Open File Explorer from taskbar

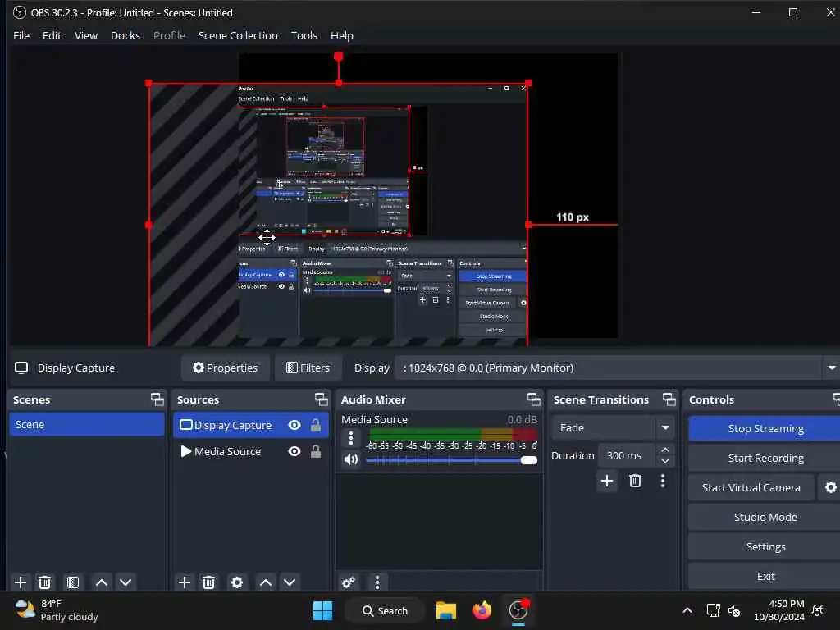[x=445, y=610]
